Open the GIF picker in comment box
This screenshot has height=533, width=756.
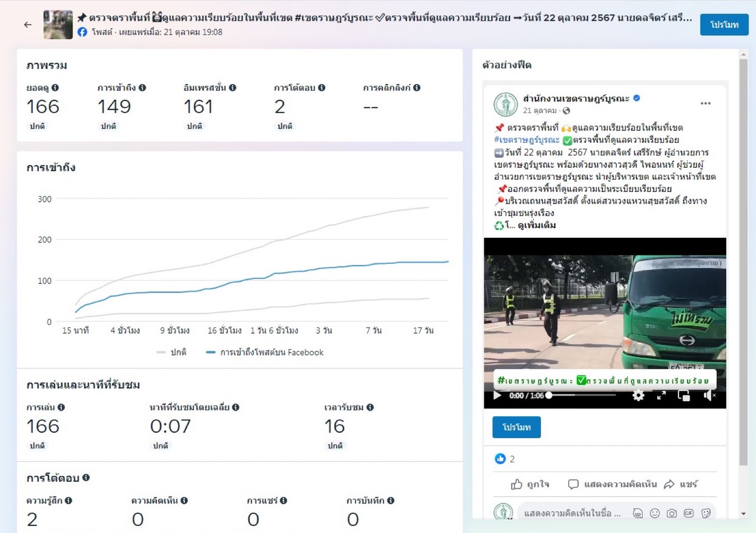click(x=688, y=513)
